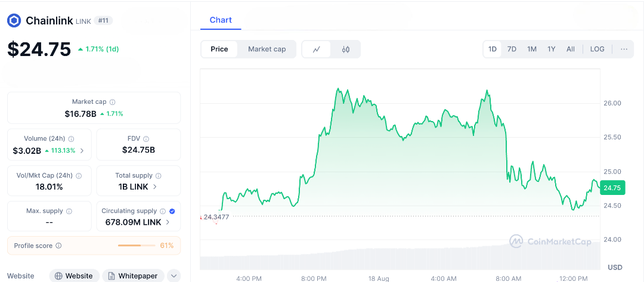This screenshot has width=644, height=282.
Task: Click the #11 rank badge
Action: (x=103, y=20)
